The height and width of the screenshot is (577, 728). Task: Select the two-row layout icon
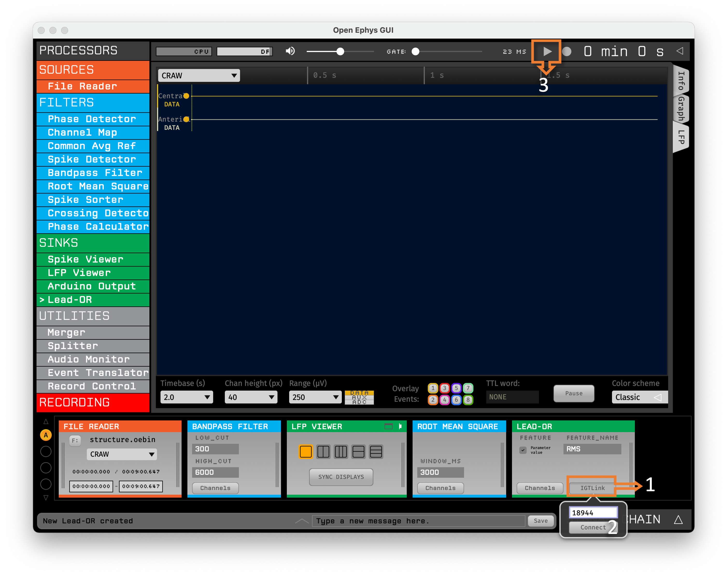click(x=358, y=451)
